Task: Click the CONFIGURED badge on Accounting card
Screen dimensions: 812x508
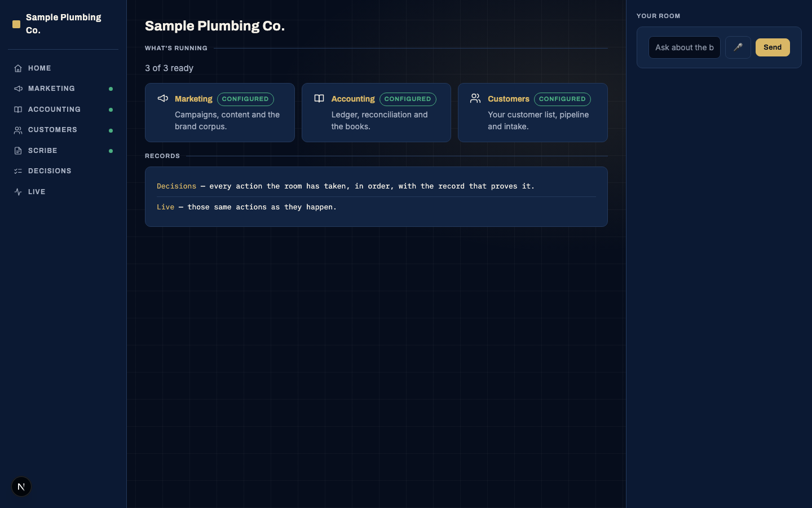Action: [408, 99]
